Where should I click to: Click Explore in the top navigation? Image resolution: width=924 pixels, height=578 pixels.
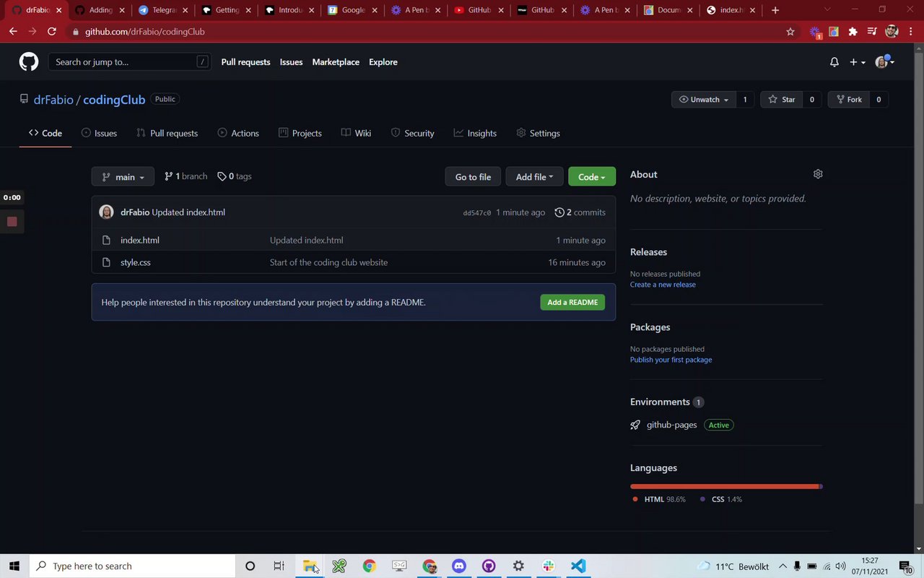click(383, 62)
